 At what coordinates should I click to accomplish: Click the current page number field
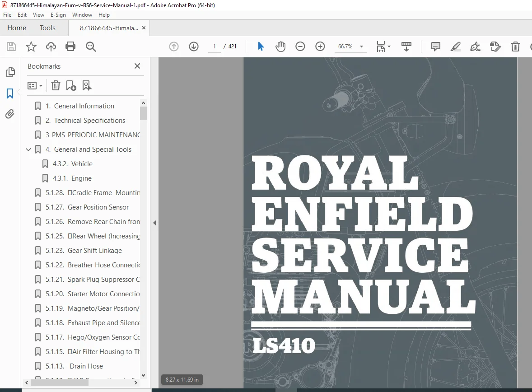[x=214, y=47]
